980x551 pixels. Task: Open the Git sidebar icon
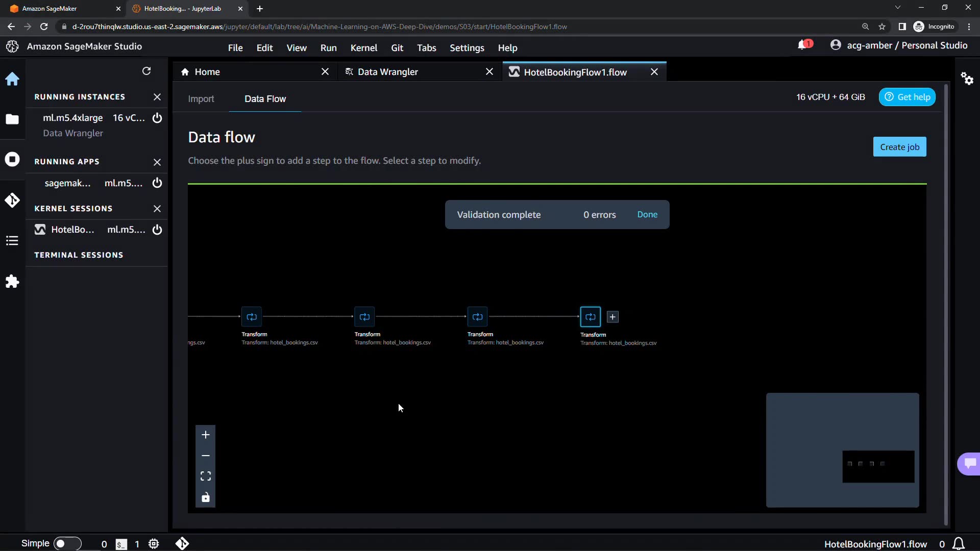pyautogui.click(x=12, y=200)
